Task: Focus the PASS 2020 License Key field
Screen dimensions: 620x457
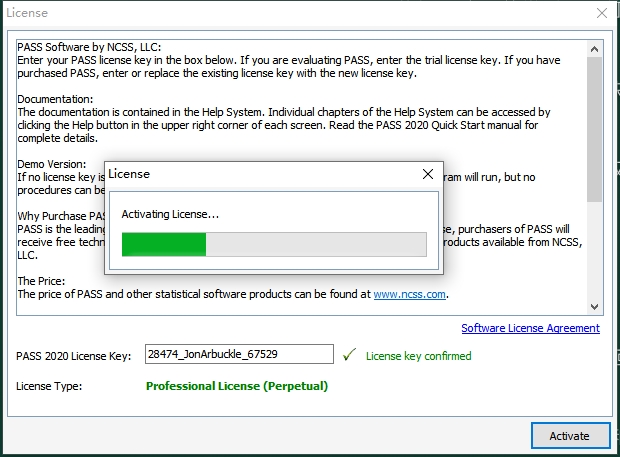Action: click(238, 354)
